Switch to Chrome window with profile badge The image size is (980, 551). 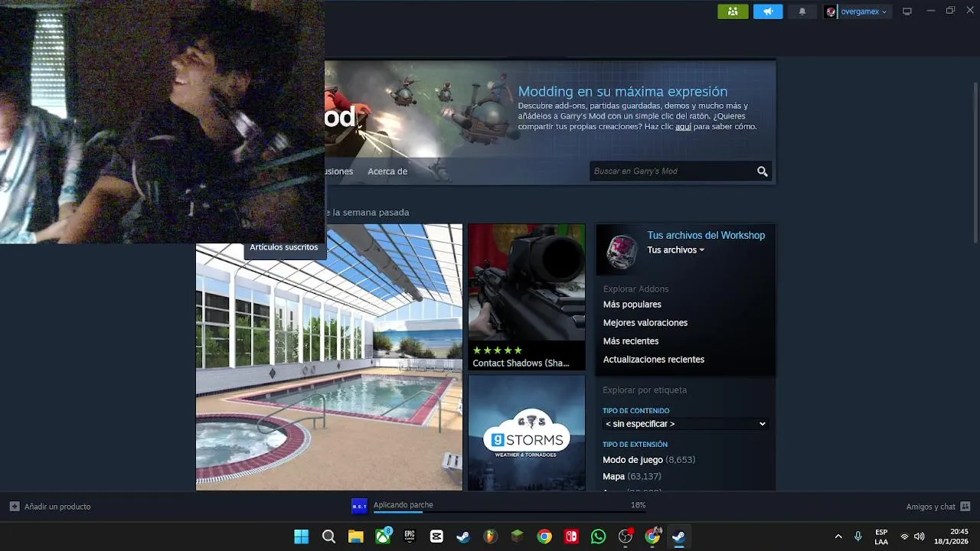(652, 536)
